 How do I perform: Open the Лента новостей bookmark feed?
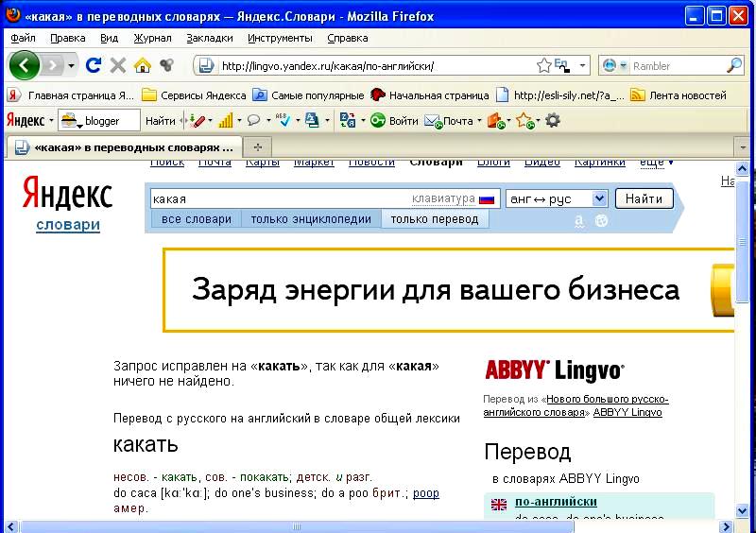click(679, 95)
